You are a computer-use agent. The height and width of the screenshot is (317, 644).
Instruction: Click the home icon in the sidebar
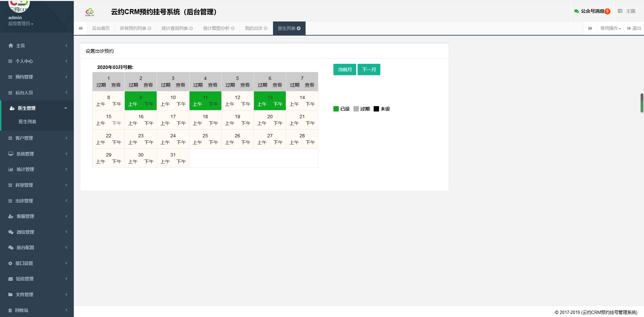point(11,46)
